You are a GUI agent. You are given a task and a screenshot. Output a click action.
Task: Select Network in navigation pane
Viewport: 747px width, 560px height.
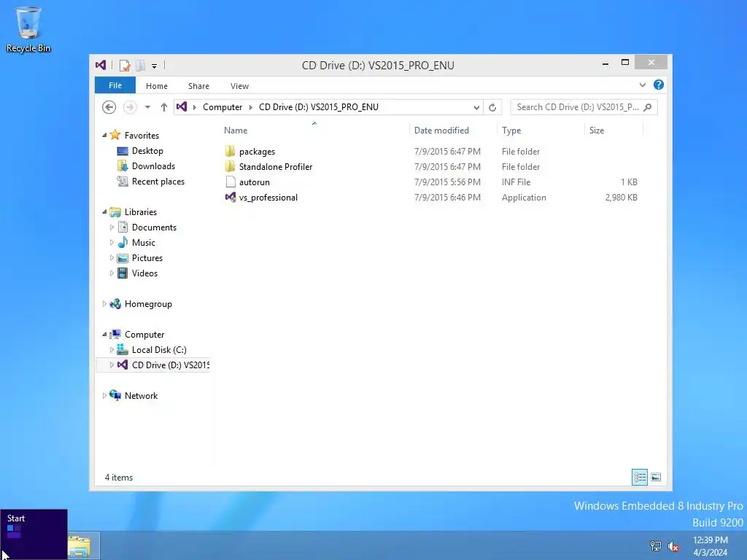tap(141, 396)
